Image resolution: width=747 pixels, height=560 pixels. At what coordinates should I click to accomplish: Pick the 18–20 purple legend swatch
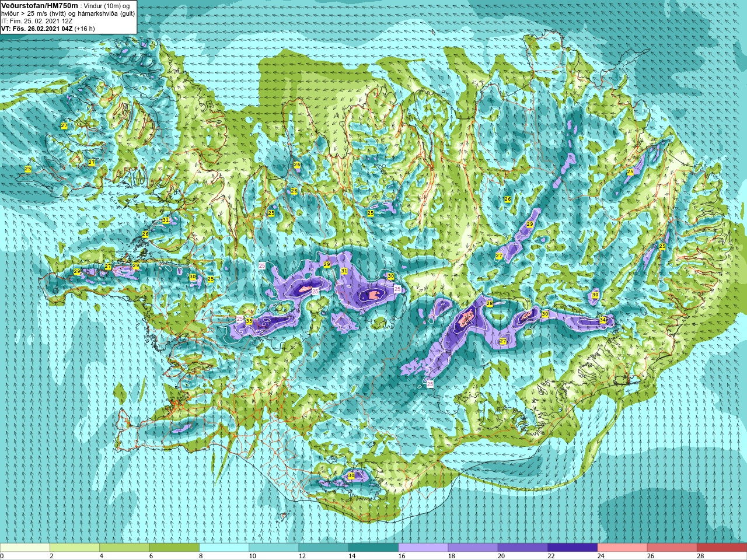473,548
